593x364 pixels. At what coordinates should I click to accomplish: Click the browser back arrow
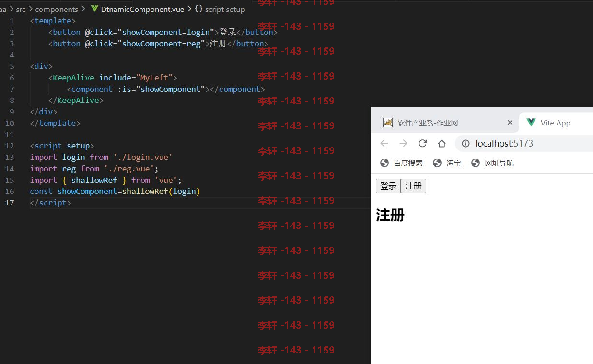(x=384, y=143)
